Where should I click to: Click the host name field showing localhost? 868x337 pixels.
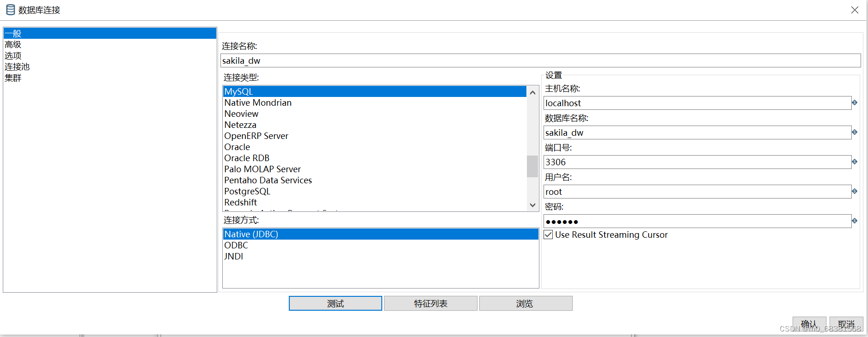[x=697, y=103]
